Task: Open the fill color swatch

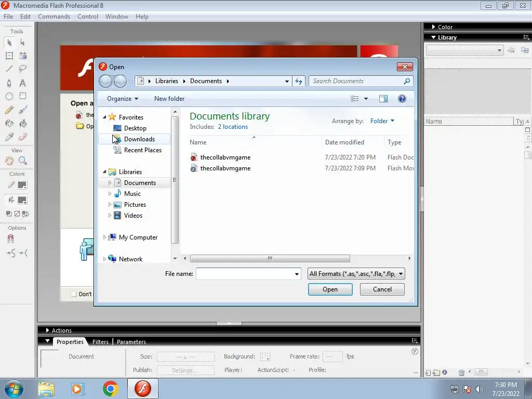Action: tap(22, 200)
